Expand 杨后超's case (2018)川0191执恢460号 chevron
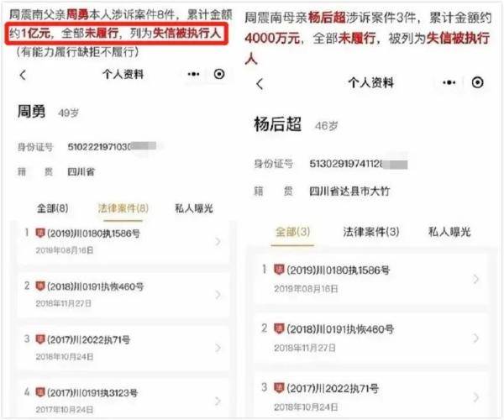Image resolution: width=504 pixels, height=420 pixels. 476,338
